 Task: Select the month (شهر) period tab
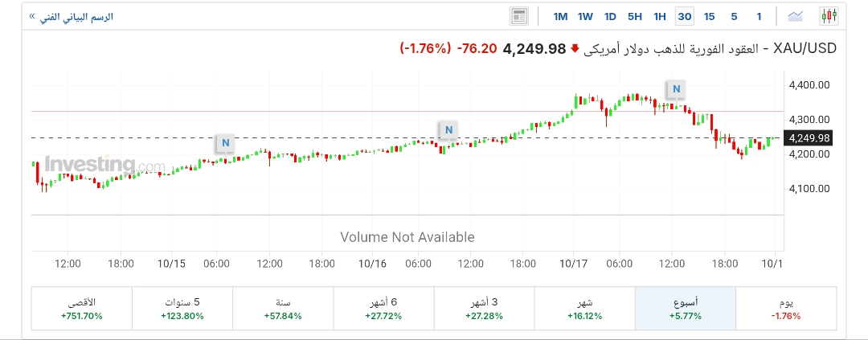coord(584,308)
